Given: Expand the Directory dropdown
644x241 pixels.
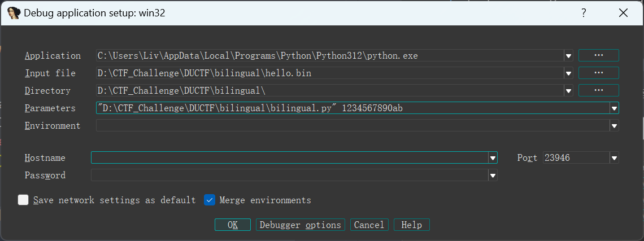Looking at the screenshot, I should 568,91.
